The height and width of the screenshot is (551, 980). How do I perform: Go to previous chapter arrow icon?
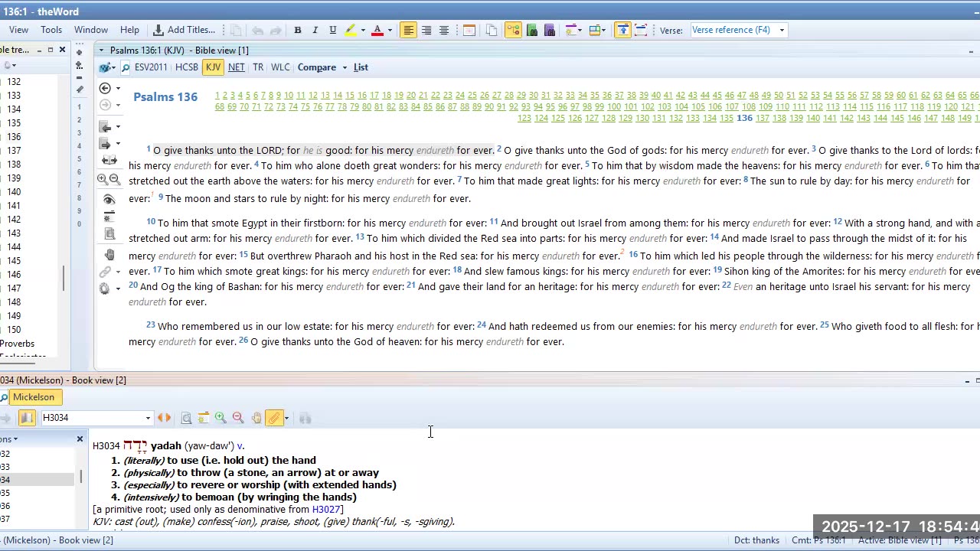[106, 127]
